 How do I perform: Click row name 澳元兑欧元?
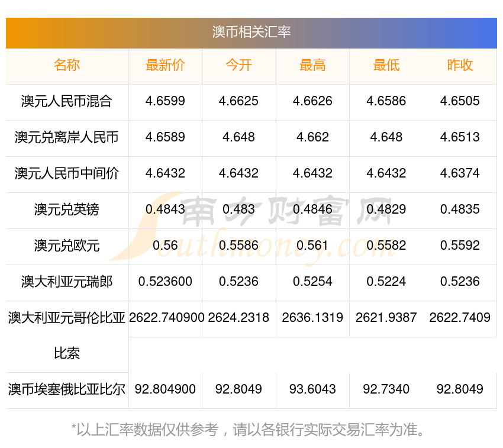click(67, 246)
